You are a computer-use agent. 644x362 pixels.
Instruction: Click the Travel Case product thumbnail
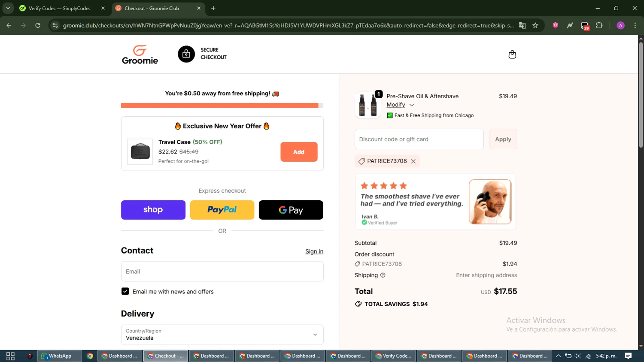[140, 151]
